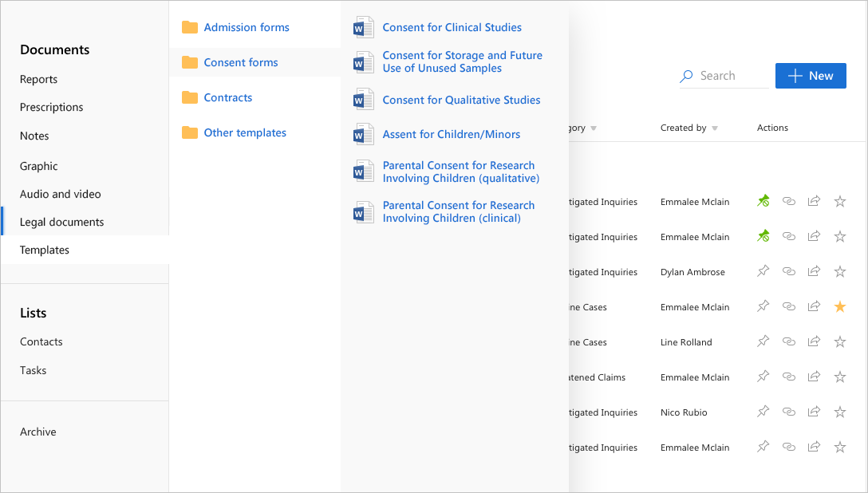The height and width of the screenshot is (493, 868).
Task: Select Templates in the Documents sidebar
Action: pos(44,249)
